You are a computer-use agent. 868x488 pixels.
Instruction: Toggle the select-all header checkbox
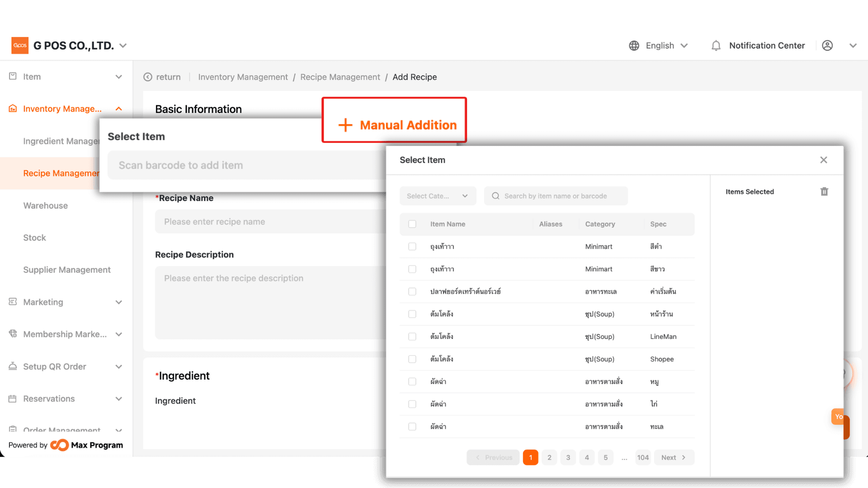coord(412,224)
